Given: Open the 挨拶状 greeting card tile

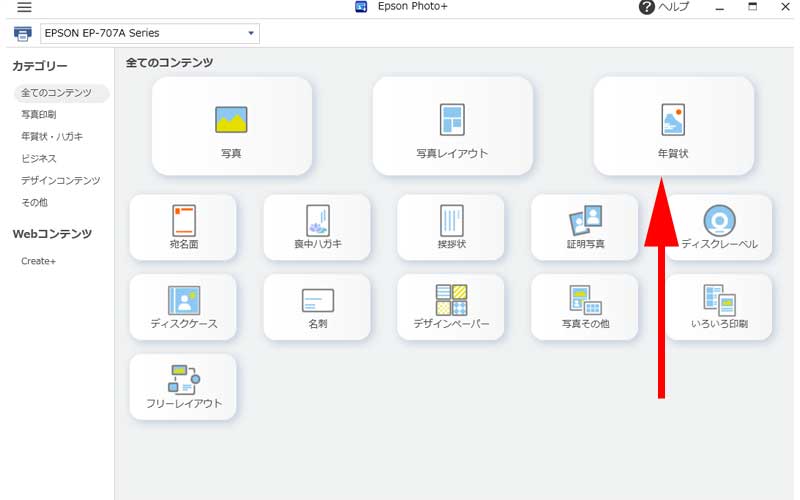Looking at the screenshot, I should (x=451, y=227).
